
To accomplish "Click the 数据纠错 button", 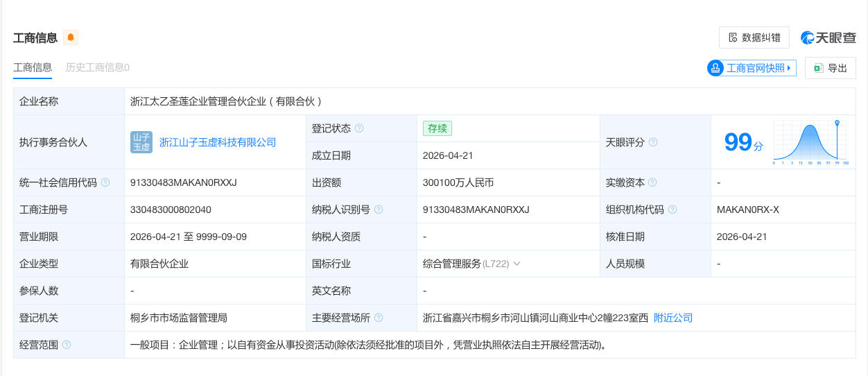I will (754, 37).
